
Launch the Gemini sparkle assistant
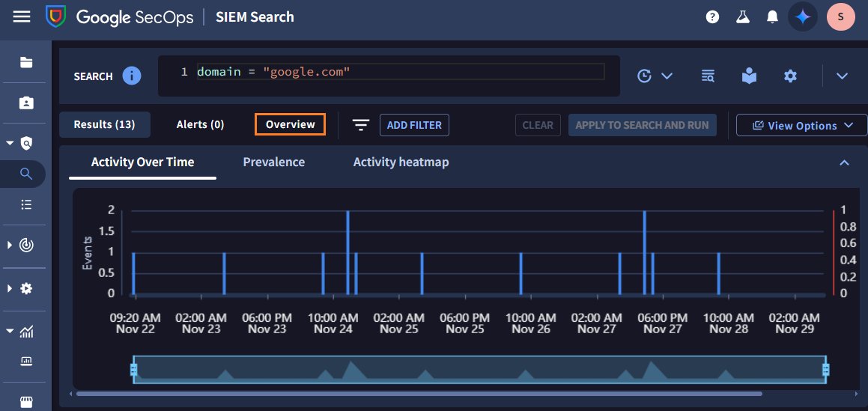pos(803,16)
